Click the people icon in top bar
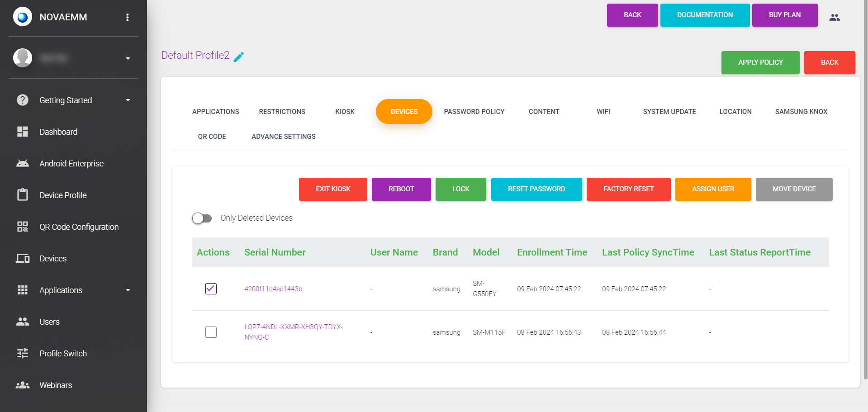Viewport: 868px width, 412px height. tap(835, 17)
